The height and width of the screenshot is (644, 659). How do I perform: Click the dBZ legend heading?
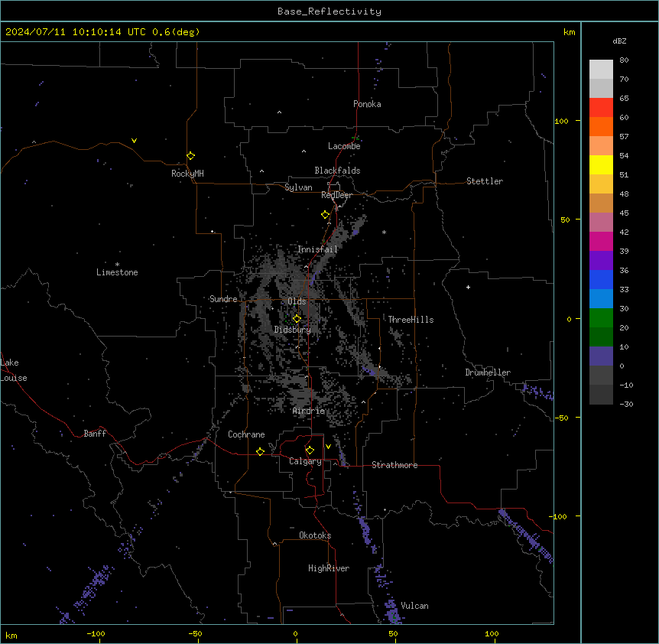(619, 41)
